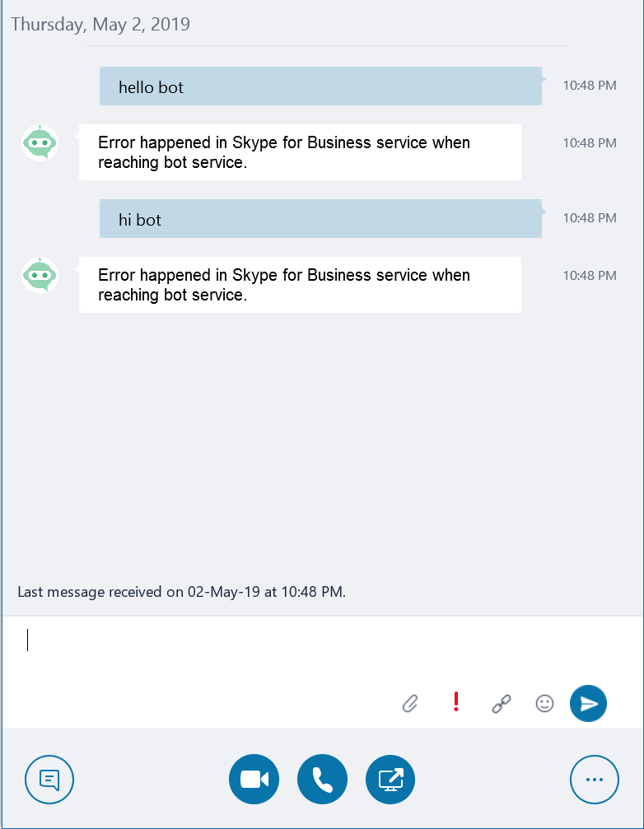Select the first error message from bot
The width and height of the screenshot is (644, 829).
pyautogui.click(x=300, y=152)
